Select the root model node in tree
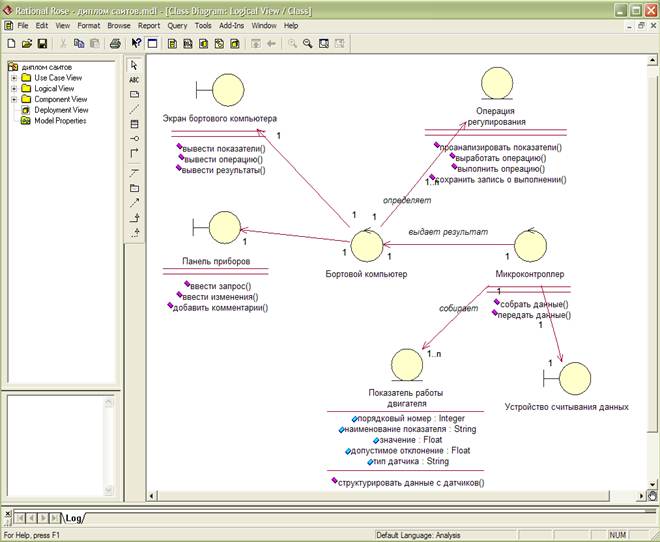The width and height of the screenshot is (660, 542). [47, 67]
